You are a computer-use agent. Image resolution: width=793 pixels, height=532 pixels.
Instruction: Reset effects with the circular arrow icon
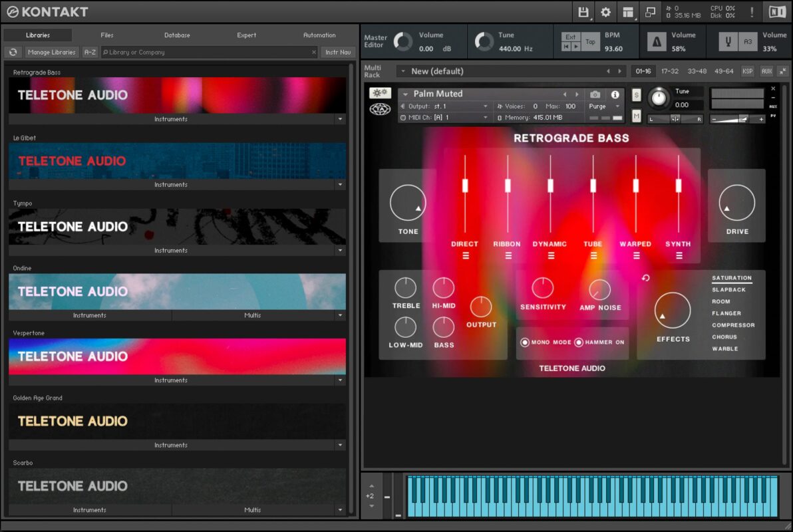point(645,278)
